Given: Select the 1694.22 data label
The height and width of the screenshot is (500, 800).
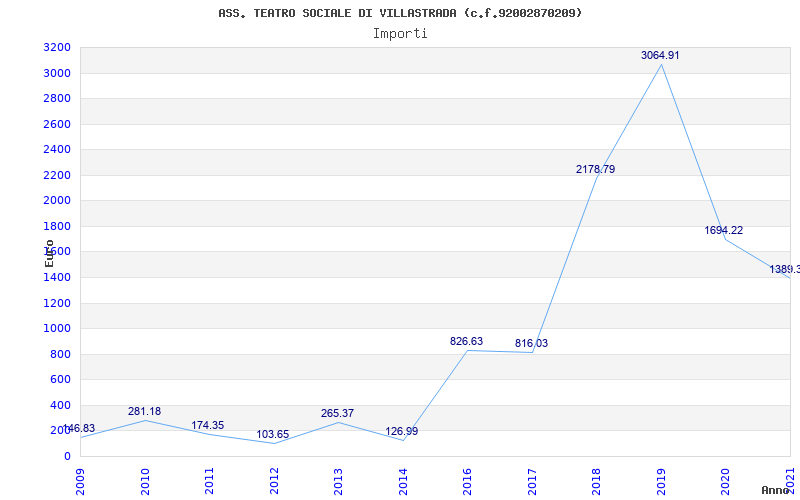Looking at the screenshot, I should [723, 230].
